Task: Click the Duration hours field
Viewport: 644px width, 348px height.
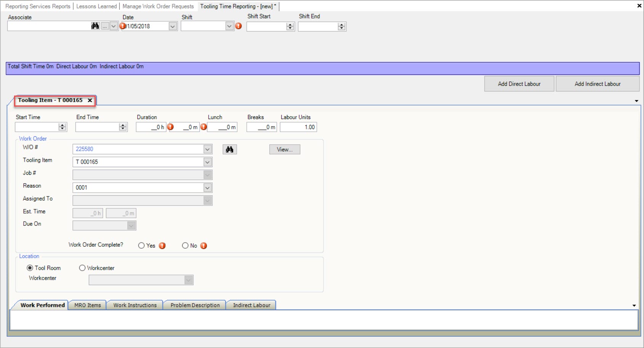Action: tap(151, 127)
